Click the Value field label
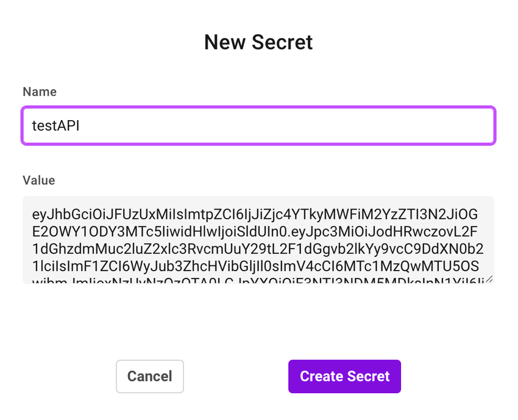The width and height of the screenshot is (518, 420). point(38,180)
